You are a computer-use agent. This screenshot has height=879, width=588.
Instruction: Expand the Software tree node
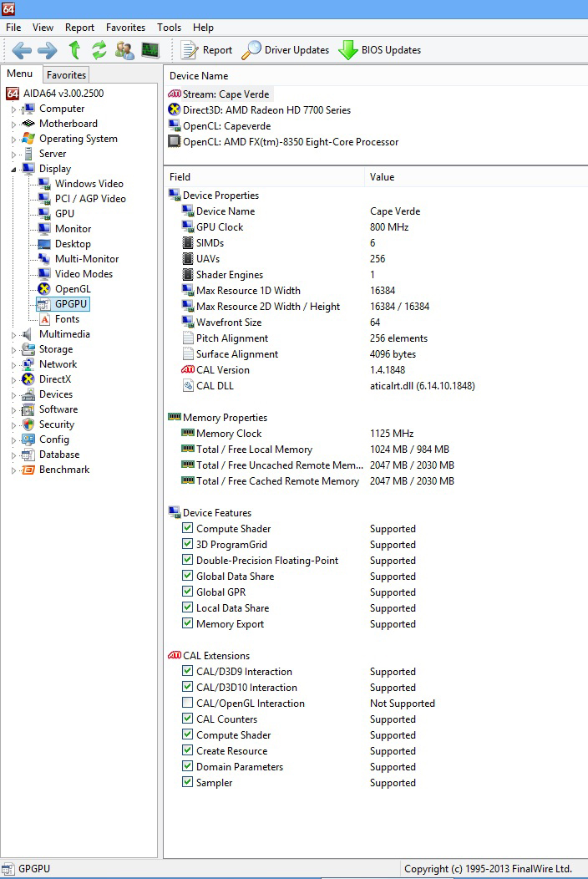13,410
